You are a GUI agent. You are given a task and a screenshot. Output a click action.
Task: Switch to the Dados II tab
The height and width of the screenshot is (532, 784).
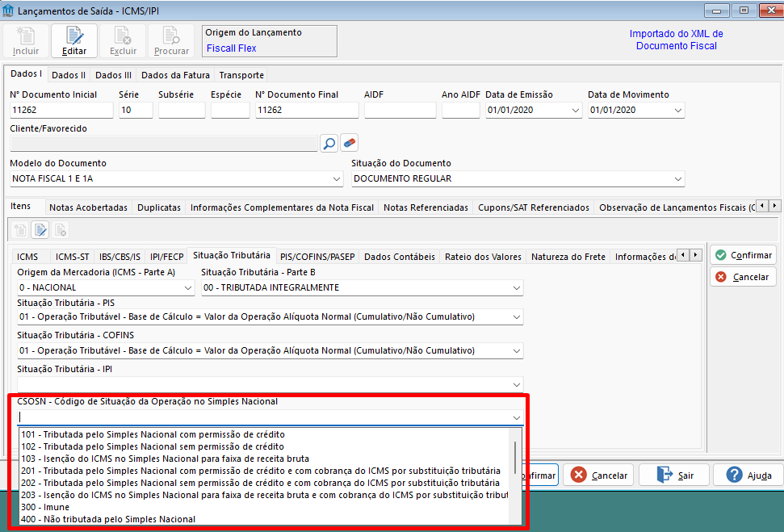[69, 75]
